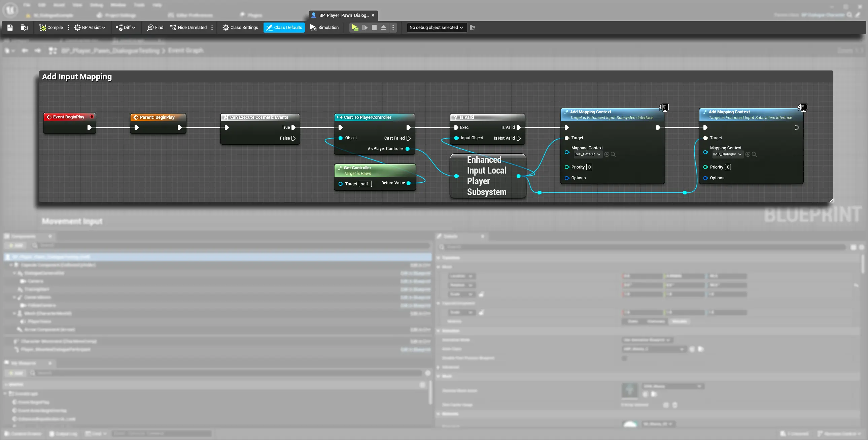The width and height of the screenshot is (868, 440).
Task: Click the use-selected-asset arrow beside IMC_Dialogue
Action: pyautogui.click(x=748, y=154)
